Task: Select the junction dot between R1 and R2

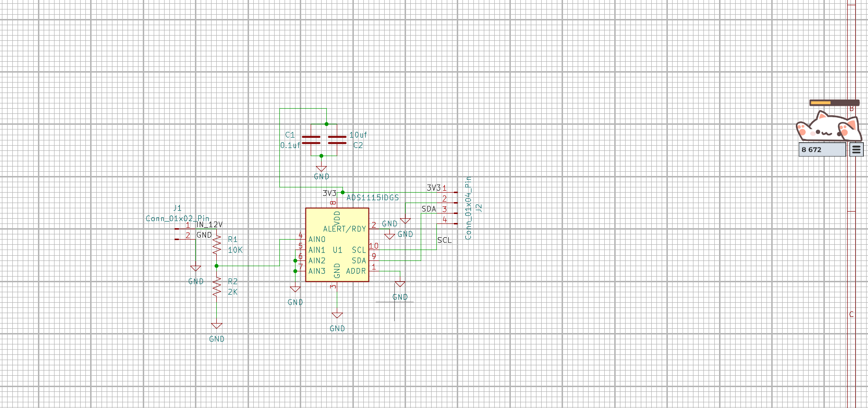Action: tap(217, 266)
